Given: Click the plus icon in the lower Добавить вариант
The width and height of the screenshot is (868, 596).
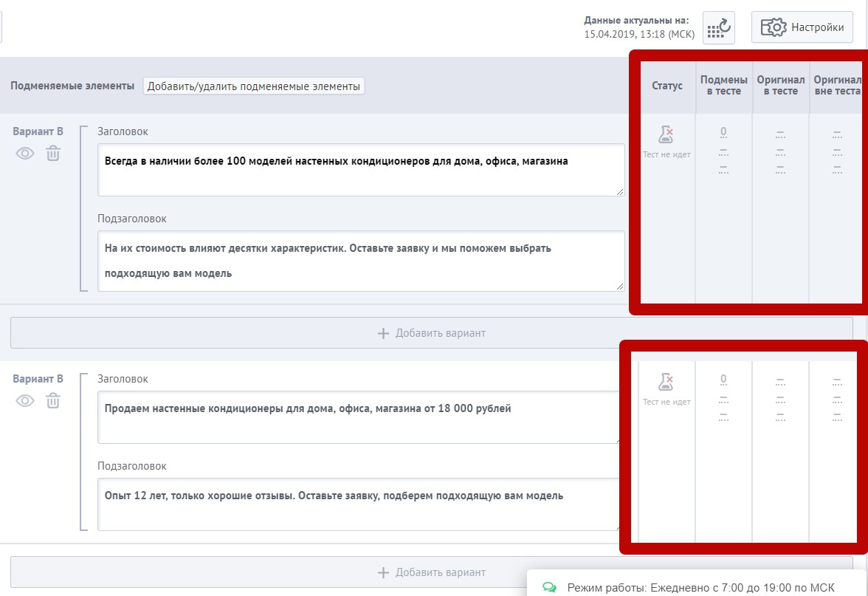Looking at the screenshot, I should click(x=383, y=572).
